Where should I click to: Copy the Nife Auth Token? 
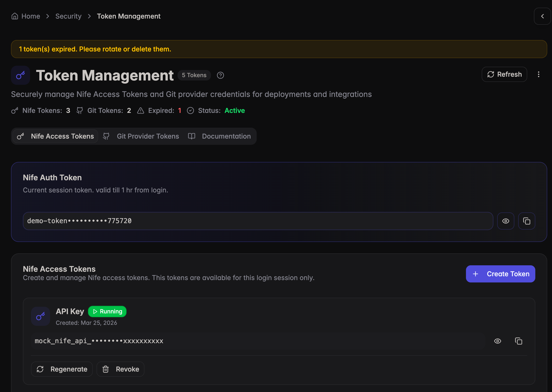(x=527, y=221)
